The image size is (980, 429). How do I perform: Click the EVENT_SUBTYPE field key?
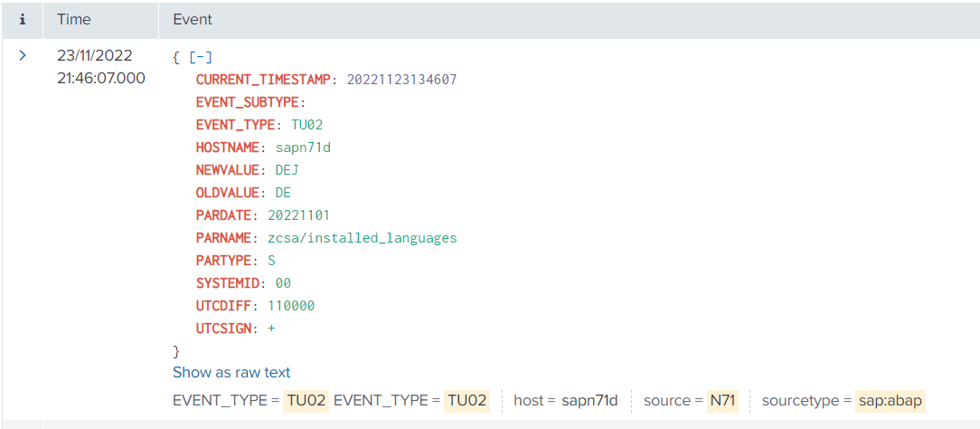[248, 102]
